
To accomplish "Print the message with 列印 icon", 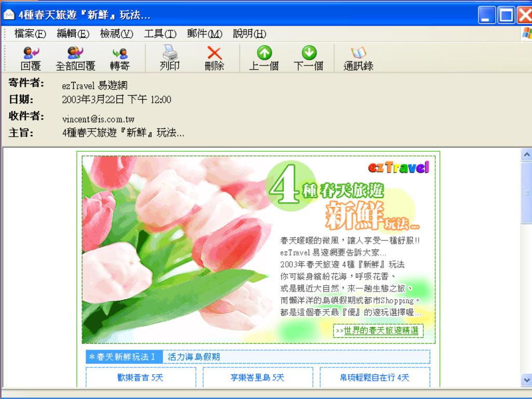I will [170, 58].
